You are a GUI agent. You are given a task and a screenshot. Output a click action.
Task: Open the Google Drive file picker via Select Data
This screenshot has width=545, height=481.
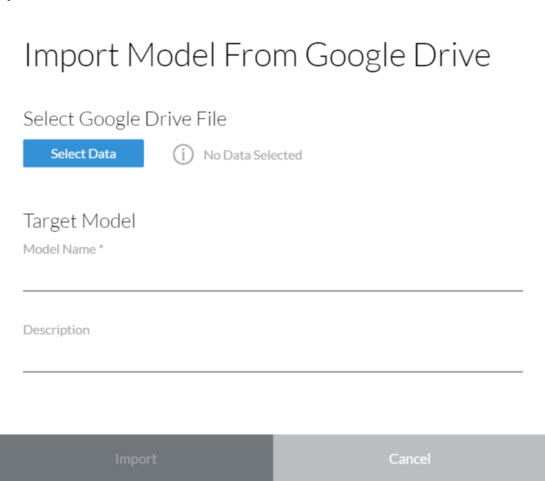click(x=83, y=153)
